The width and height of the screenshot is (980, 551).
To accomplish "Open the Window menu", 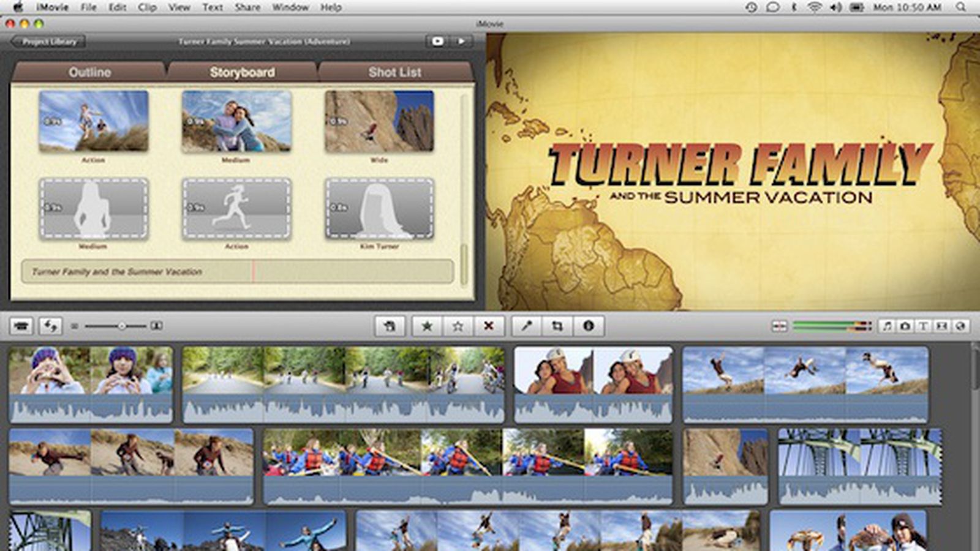I will (290, 7).
